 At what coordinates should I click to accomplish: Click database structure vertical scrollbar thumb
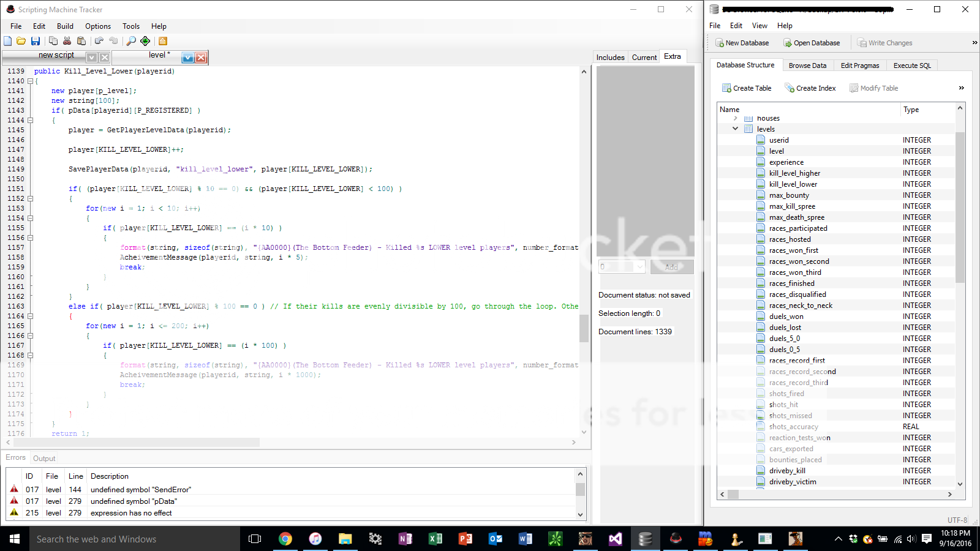pyautogui.click(x=960, y=207)
